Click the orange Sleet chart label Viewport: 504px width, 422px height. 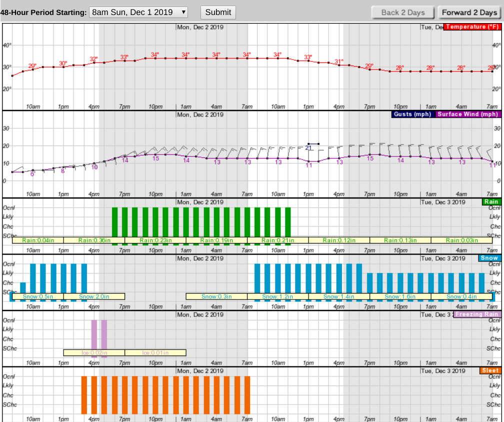(x=490, y=370)
